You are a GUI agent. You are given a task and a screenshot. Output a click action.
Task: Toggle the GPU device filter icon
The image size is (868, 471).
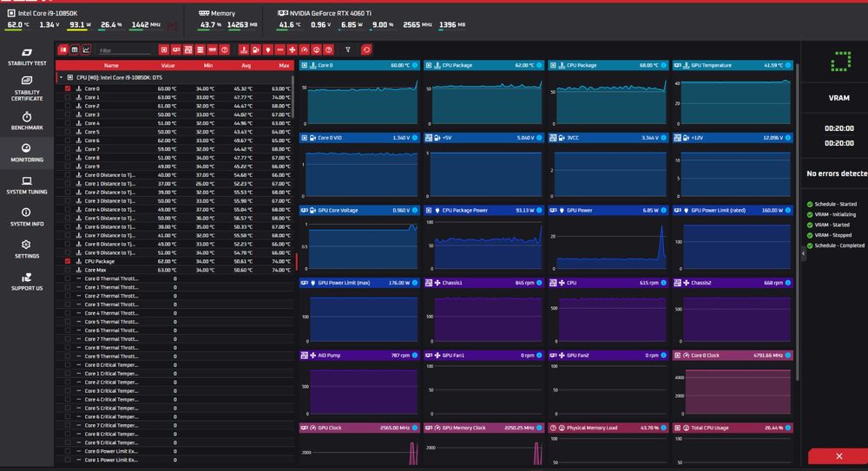[176, 49]
